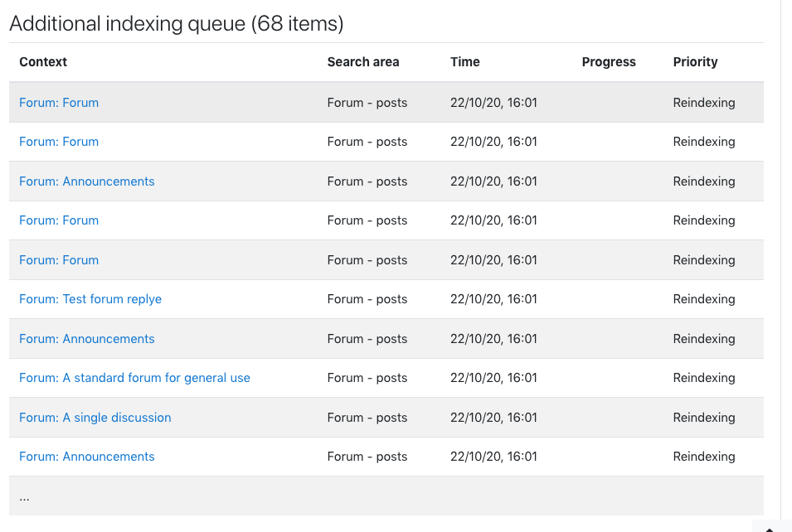Screen dimensions: 792x532
Task: Click the Progress column header
Action: point(609,62)
